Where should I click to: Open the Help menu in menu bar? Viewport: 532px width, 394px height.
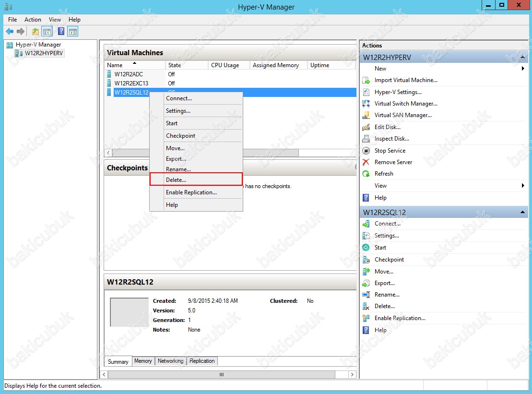[75, 20]
